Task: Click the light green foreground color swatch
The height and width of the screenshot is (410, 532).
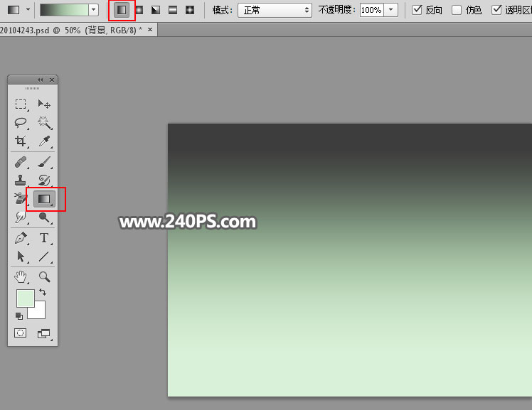Action: 24,298
